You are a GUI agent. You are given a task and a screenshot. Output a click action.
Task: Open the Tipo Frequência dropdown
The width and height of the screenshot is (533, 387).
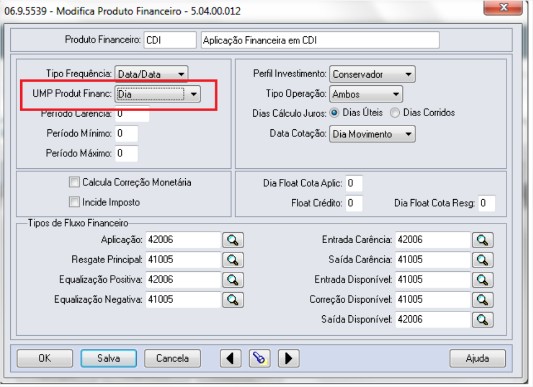tap(151, 74)
